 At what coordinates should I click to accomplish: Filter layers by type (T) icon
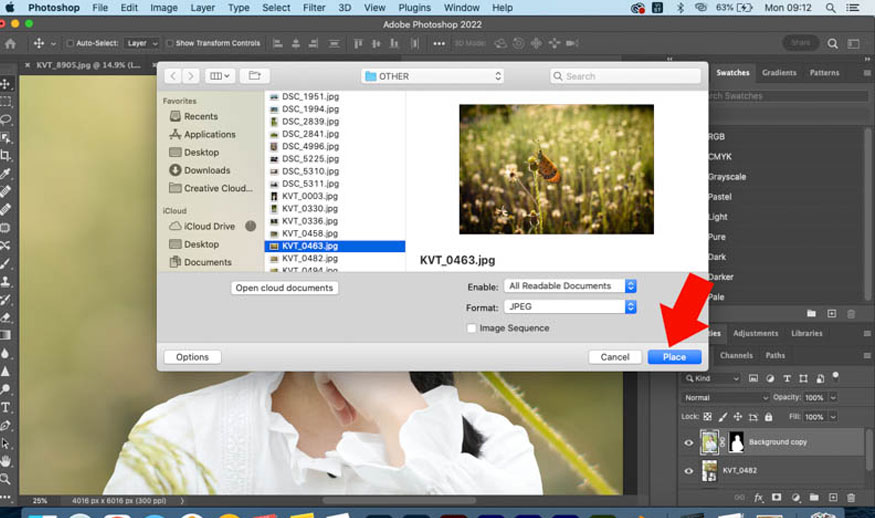pyautogui.click(x=787, y=378)
